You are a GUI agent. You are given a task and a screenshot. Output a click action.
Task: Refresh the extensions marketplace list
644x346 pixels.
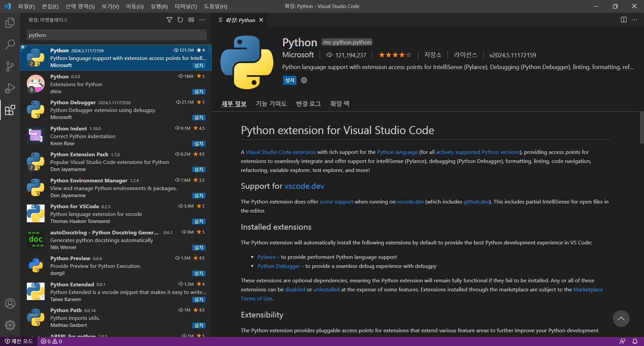[x=180, y=20]
